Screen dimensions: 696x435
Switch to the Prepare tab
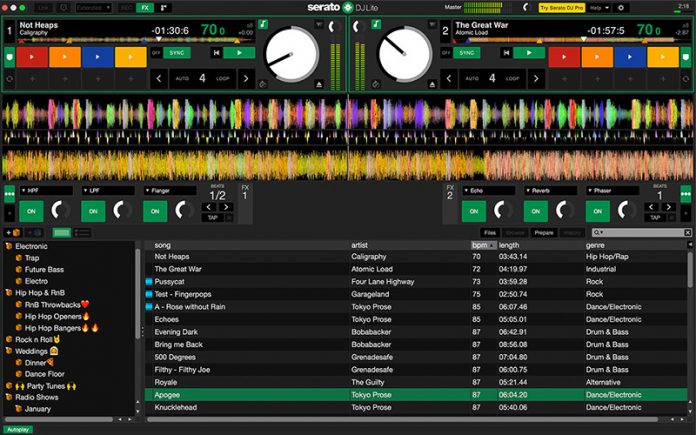544,232
